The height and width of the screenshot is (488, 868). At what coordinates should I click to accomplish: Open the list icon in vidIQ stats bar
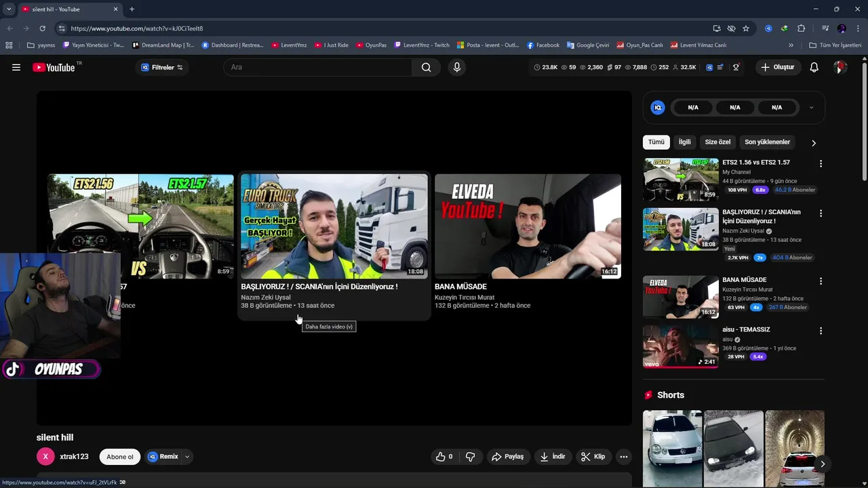[720, 67]
